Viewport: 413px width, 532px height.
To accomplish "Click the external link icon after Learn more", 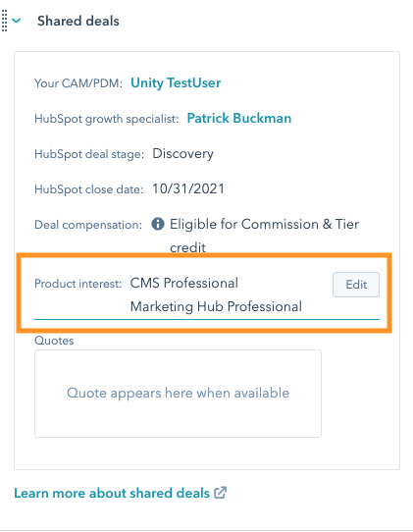I will [220, 493].
